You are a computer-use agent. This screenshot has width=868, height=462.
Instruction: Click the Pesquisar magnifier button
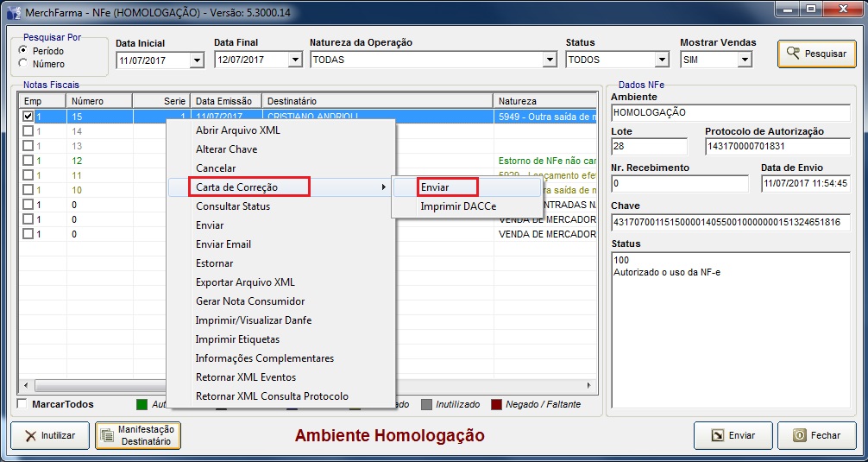816,54
